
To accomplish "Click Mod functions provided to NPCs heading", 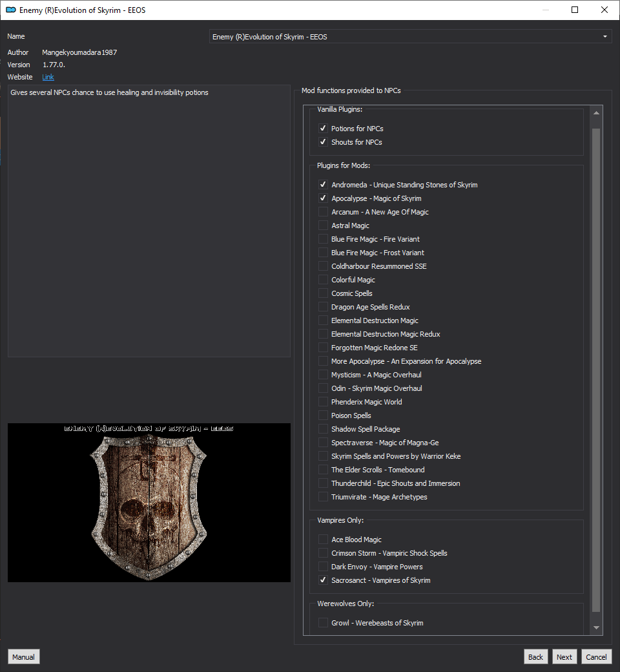I will 351,90.
